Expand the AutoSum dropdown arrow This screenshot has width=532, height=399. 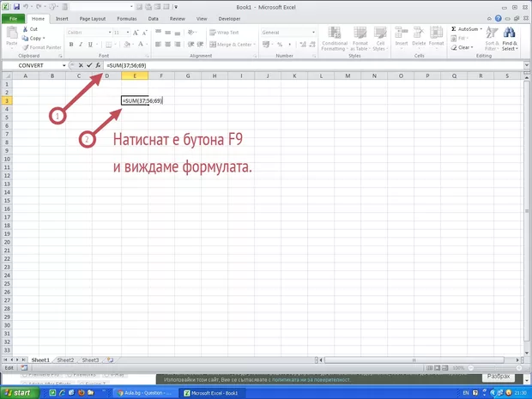[x=481, y=29]
